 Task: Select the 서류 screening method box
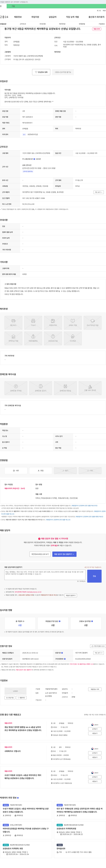point(16,471)
